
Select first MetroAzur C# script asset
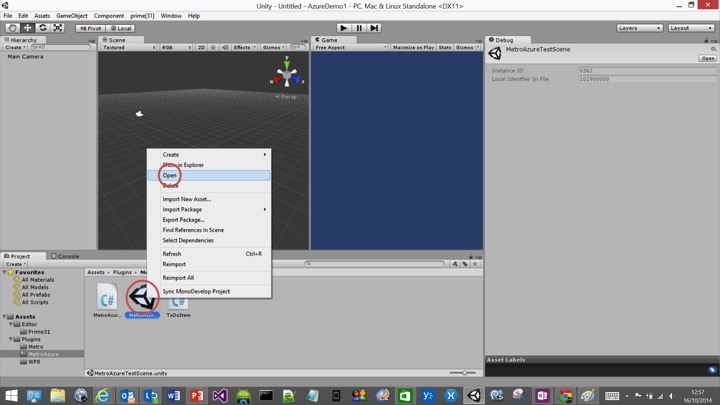[x=107, y=300]
